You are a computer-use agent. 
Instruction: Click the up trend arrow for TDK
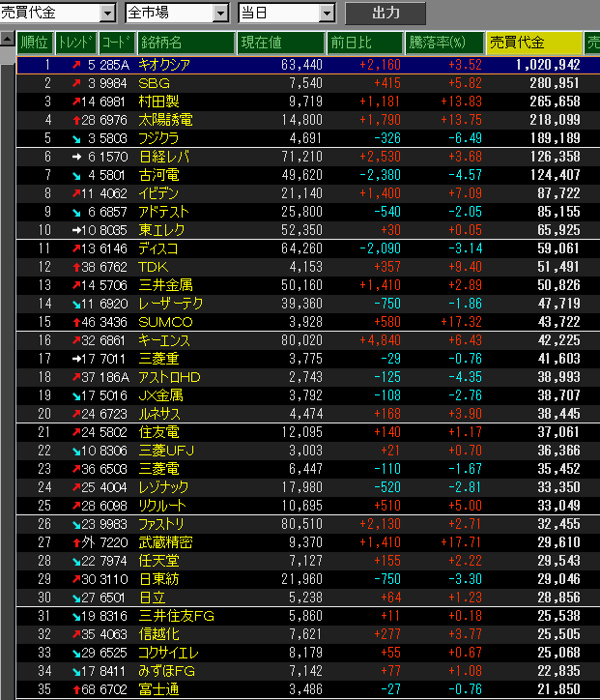(76, 268)
